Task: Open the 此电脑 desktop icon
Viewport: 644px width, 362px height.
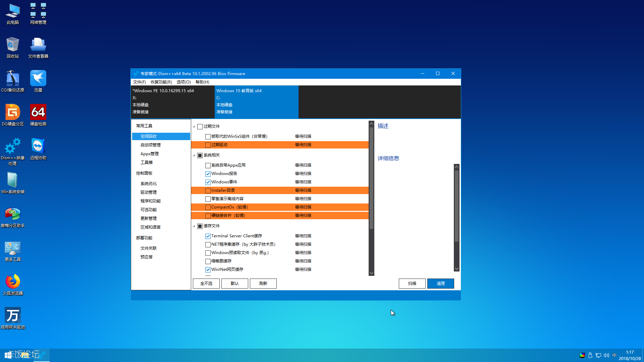Action: (13, 14)
